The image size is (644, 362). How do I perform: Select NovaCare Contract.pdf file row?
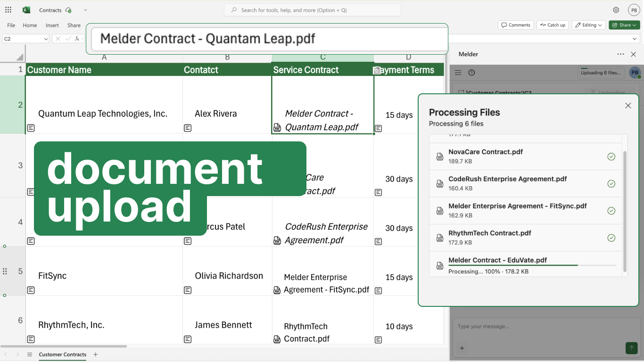pos(526,156)
